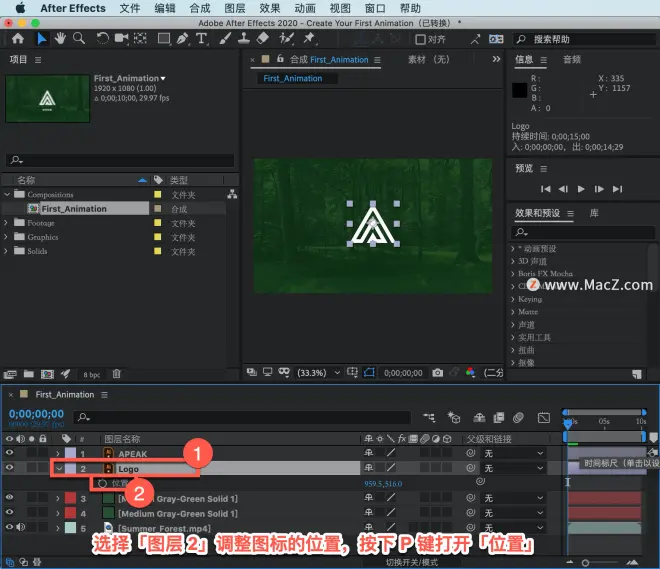Jump to first frame in preview
This screenshot has height=569, width=660.
coord(546,189)
